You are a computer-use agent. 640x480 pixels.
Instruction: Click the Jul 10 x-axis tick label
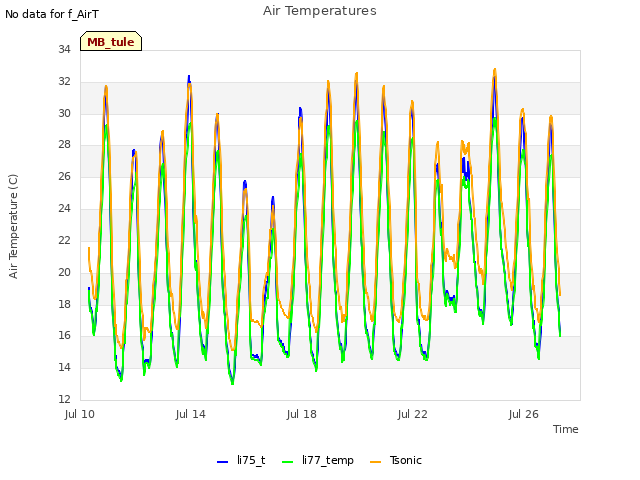(80, 414)
